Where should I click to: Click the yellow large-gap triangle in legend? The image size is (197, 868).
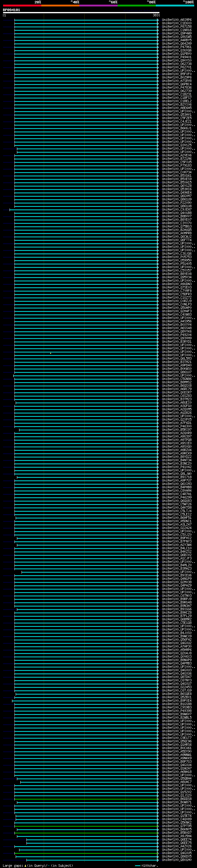pyautogui.click(x=25, y=866)
